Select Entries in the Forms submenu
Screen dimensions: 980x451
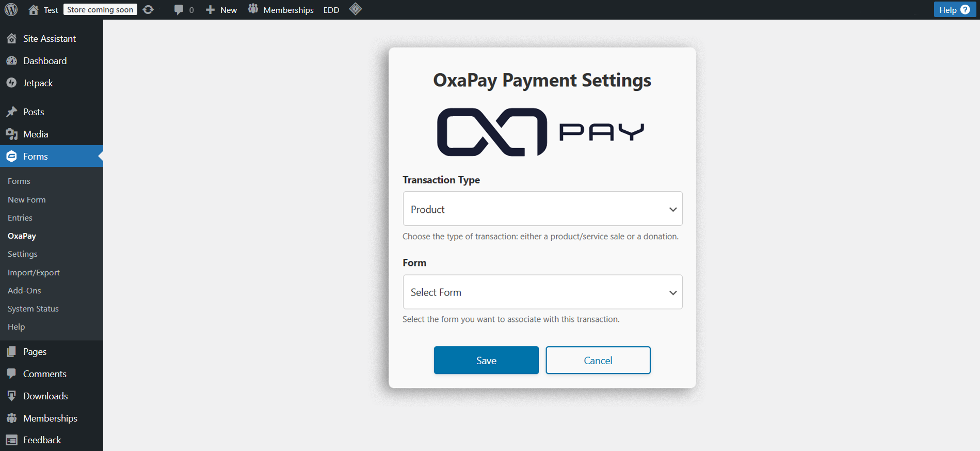(x=20, y=218)
